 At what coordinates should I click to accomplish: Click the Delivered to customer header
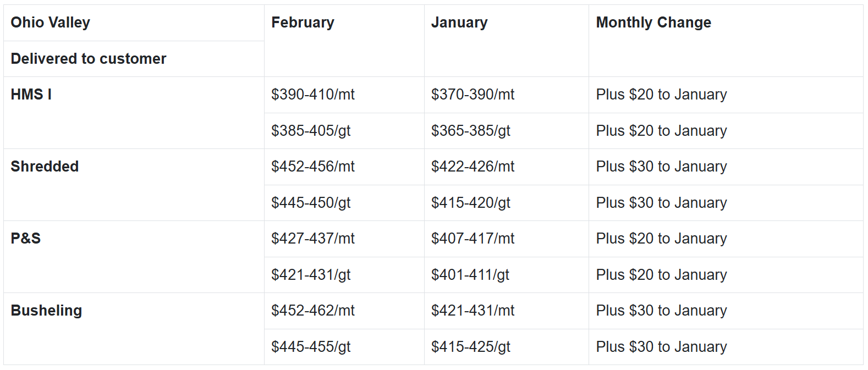(x=88, y=59)
